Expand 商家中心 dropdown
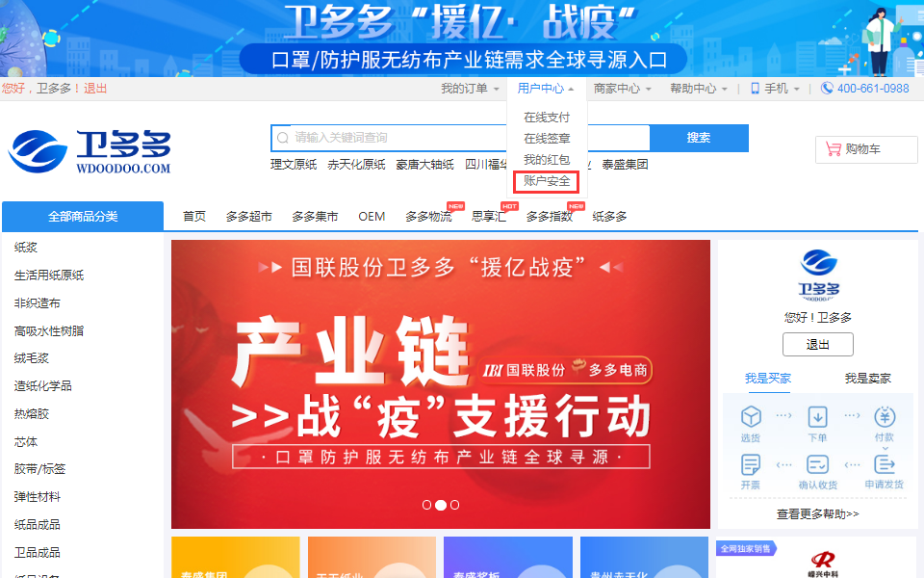 pos(623,89)
